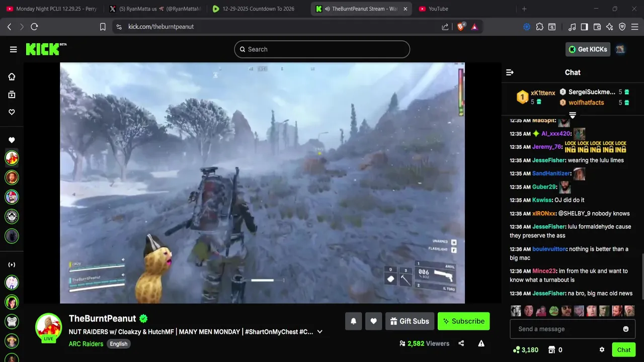
Task: Expand the chat leaderboard handle
Action: [x=573, y=115]
